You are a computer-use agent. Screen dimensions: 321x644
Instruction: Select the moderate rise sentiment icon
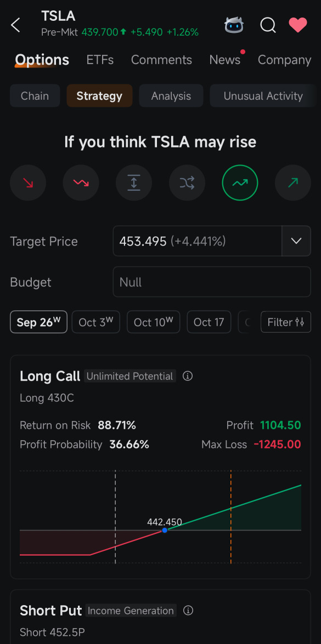tap(240, 183)
